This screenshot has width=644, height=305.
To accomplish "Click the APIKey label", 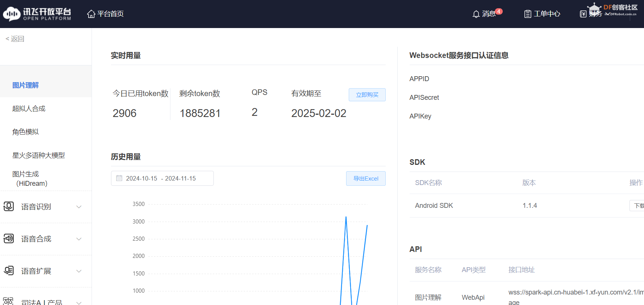I will coord(420,116).
